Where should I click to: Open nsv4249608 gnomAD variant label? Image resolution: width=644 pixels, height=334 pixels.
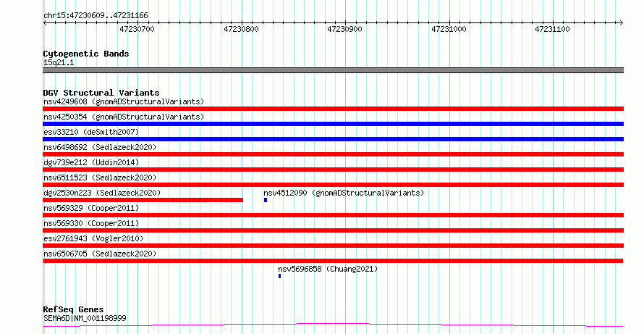point(124,101)
